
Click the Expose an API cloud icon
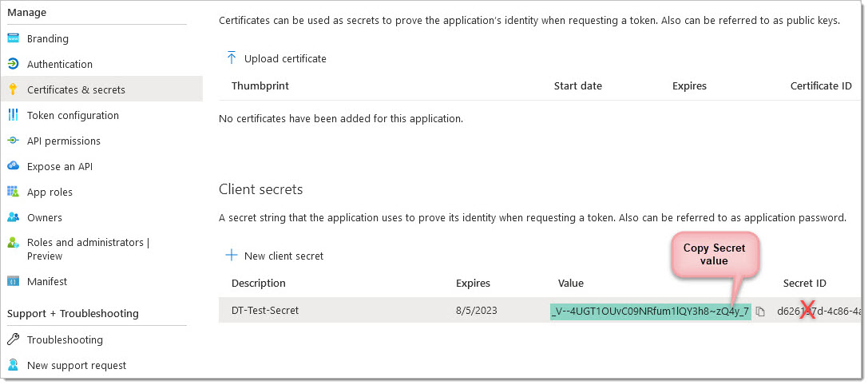(x=14, y=166)
